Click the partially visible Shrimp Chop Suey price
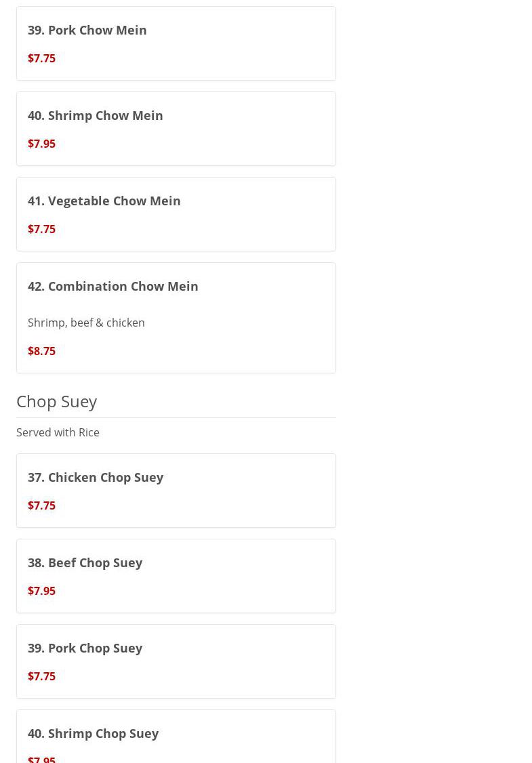The height and width of the screenshot is (763, 532). tap(41, 759)
